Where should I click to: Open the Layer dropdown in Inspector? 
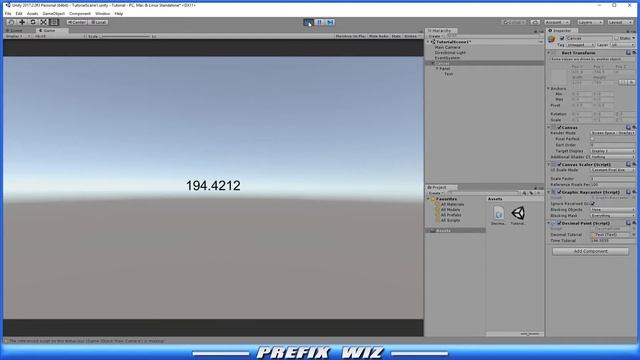pos(622,45)
